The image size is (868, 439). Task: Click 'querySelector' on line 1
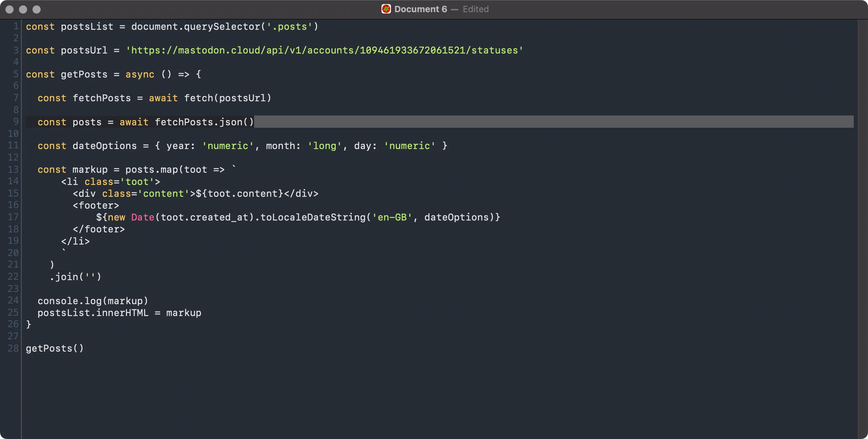click(222, 26)
